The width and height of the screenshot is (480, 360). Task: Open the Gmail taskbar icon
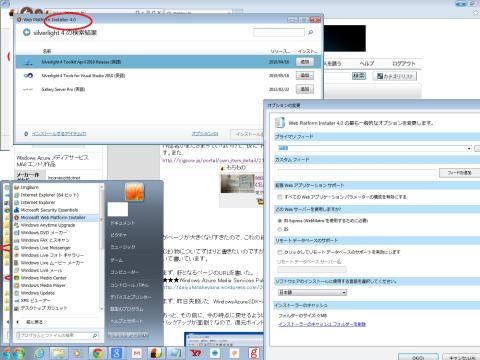point(137,353)
